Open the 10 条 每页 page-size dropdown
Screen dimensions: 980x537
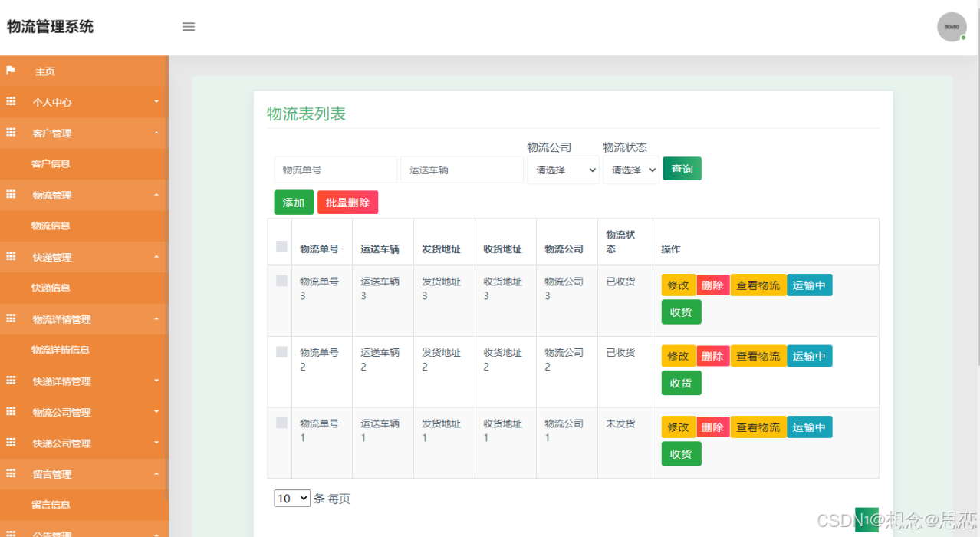292,499
